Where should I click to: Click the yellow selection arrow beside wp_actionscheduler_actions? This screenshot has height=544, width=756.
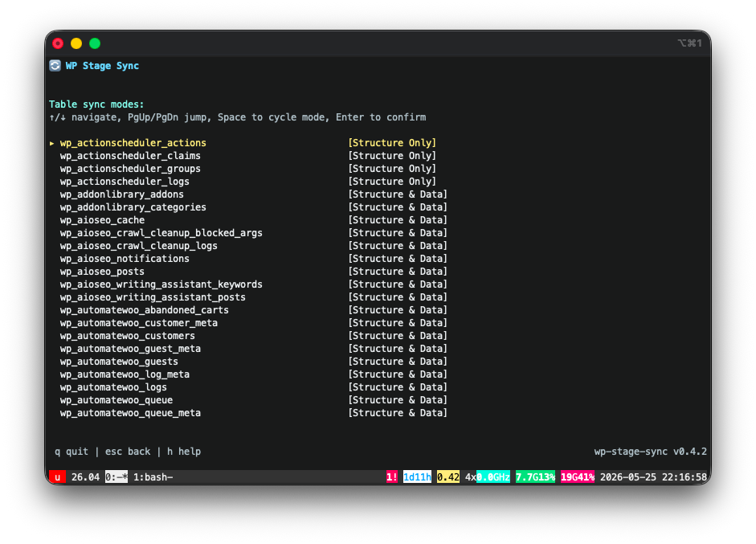[51, 143]
